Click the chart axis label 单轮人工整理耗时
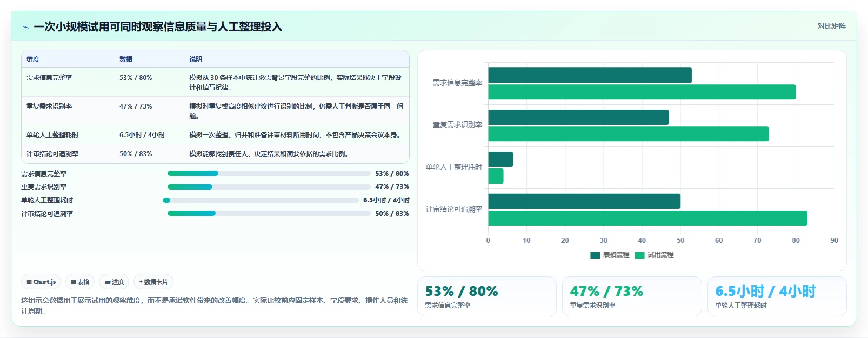868x338 pixels. pos(454,167)
